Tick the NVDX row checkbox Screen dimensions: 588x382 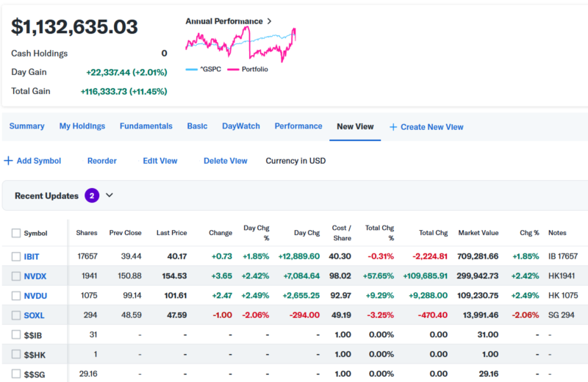click(16, 276)
